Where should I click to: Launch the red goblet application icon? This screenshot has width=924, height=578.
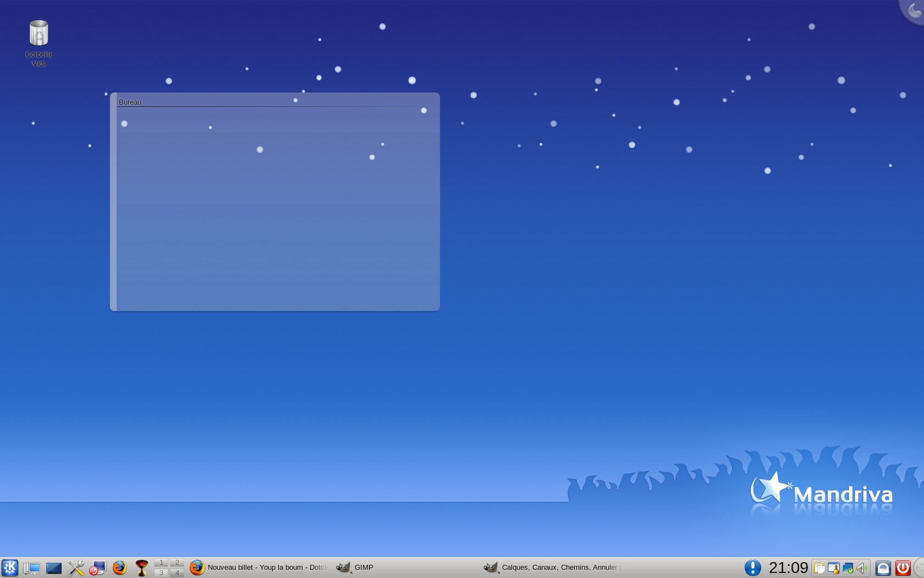141,568
